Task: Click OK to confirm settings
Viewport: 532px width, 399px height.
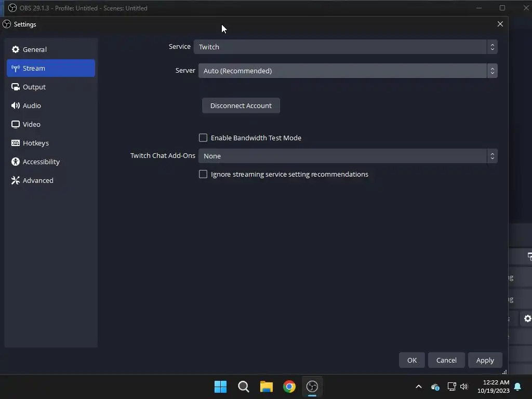Action: point(412,360)
